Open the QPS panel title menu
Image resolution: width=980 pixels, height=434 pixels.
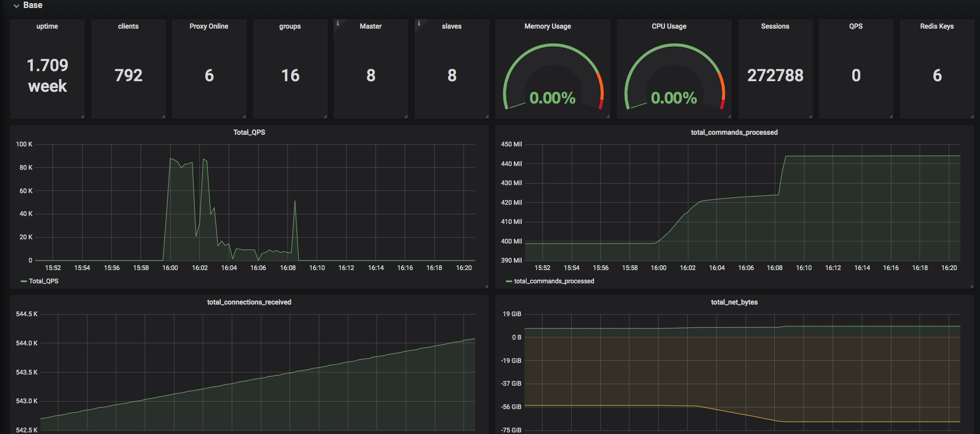tap(856, 26)
